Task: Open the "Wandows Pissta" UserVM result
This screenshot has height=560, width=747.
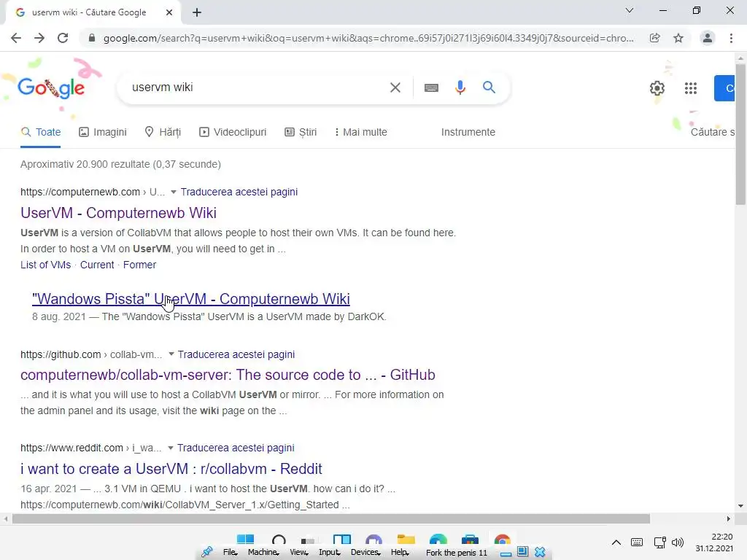Action: coord(190,299)
